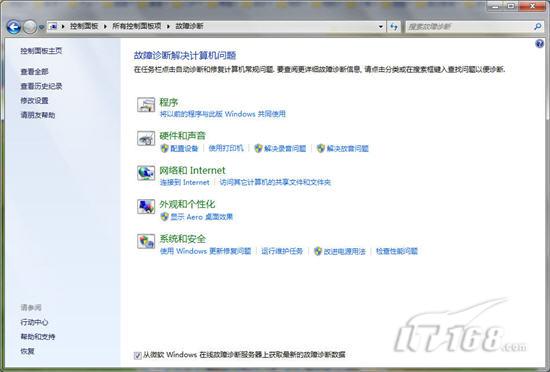
Task: Click 访问其它计算机的共享文件和文件夹 link
Action: tap(275, 182)
